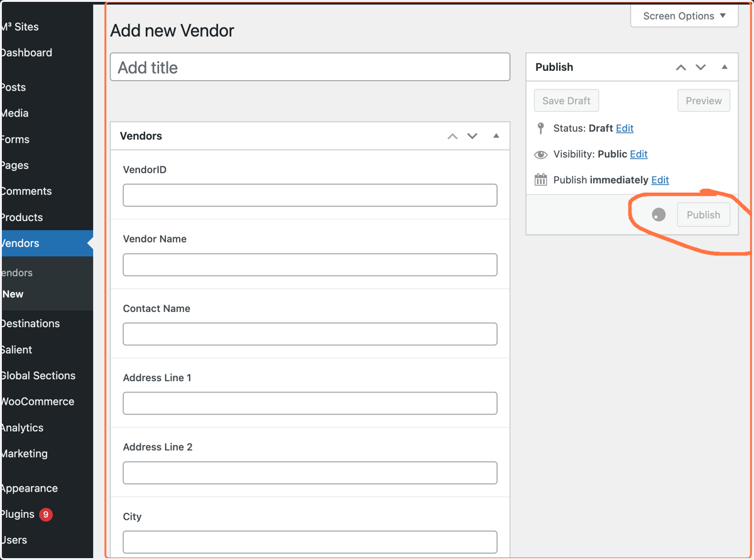Click the Address Line 2 input field

[310, 473]
